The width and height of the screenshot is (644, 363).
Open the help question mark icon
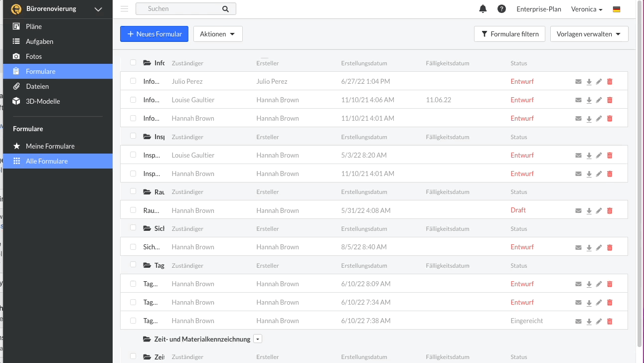click(501, 9)
